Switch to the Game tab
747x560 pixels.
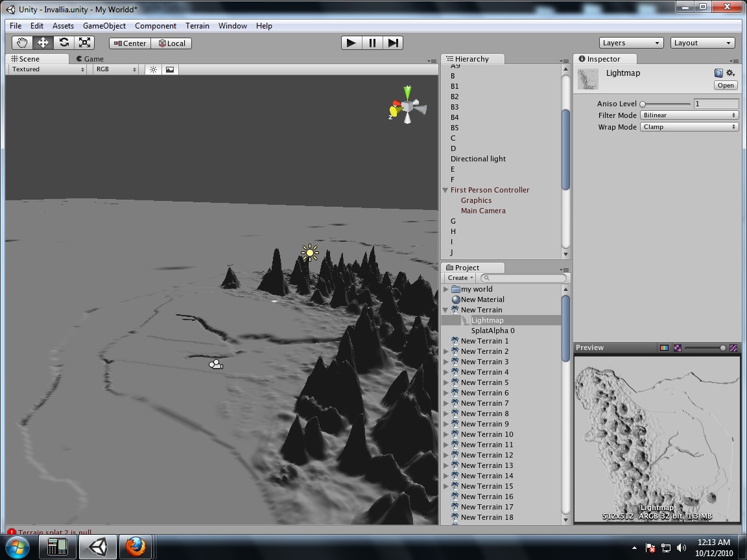pyautogui.click(x=89, y=58)
